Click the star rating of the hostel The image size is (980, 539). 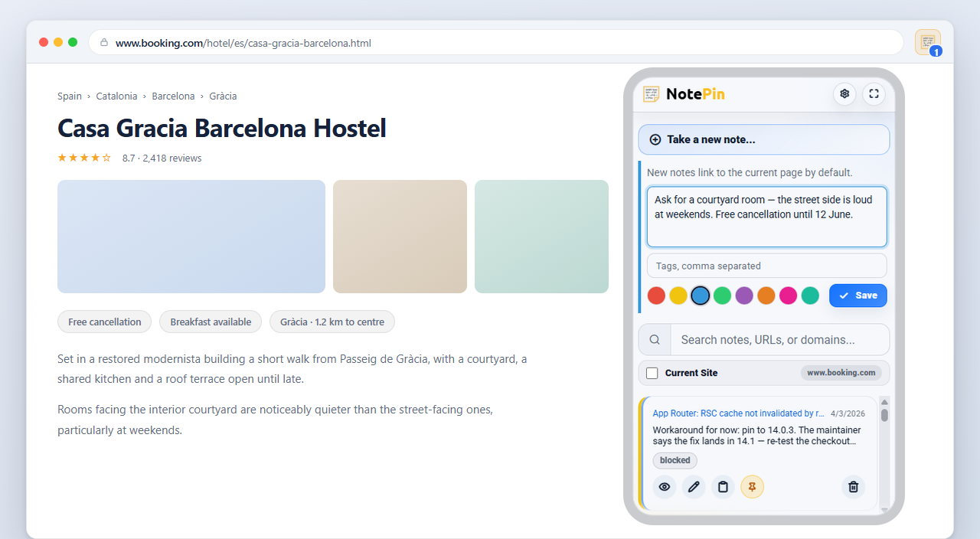click(x=84, y=158)
